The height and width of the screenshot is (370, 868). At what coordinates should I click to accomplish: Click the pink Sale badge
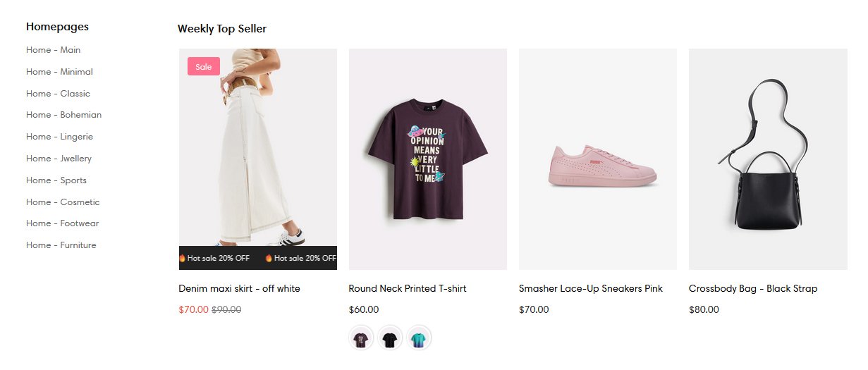(203, 67)
